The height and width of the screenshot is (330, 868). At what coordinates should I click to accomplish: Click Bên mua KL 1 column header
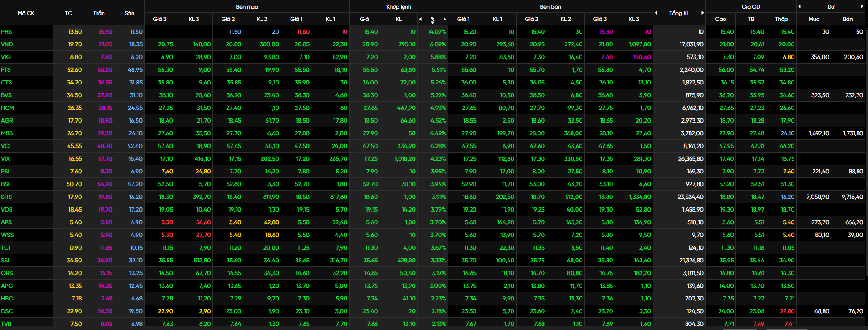pyautogui.click(x=330, y=19)
